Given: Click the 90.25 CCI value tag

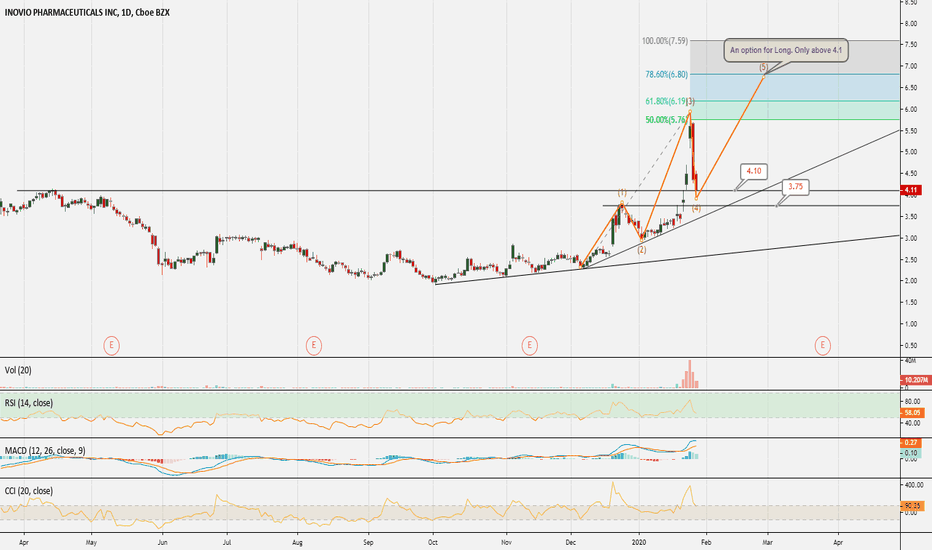Looking at the screenshot, I should click(912, 506).
